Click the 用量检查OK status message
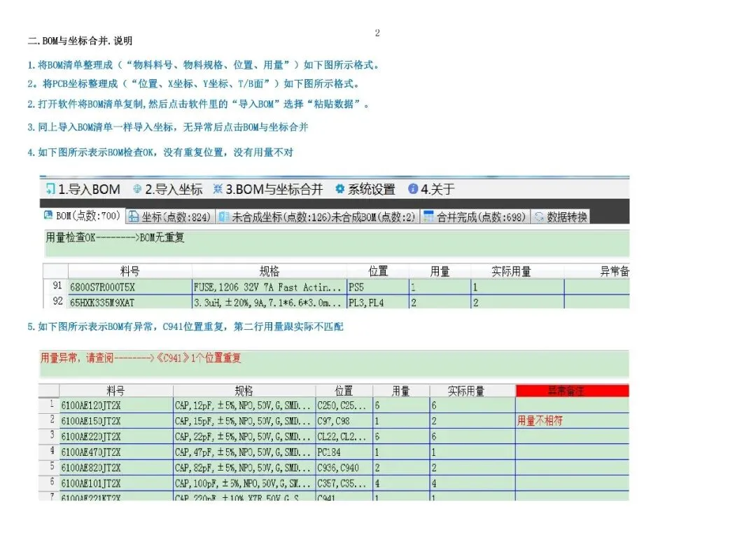Screen dimensions: 756x535 [115, 237]
